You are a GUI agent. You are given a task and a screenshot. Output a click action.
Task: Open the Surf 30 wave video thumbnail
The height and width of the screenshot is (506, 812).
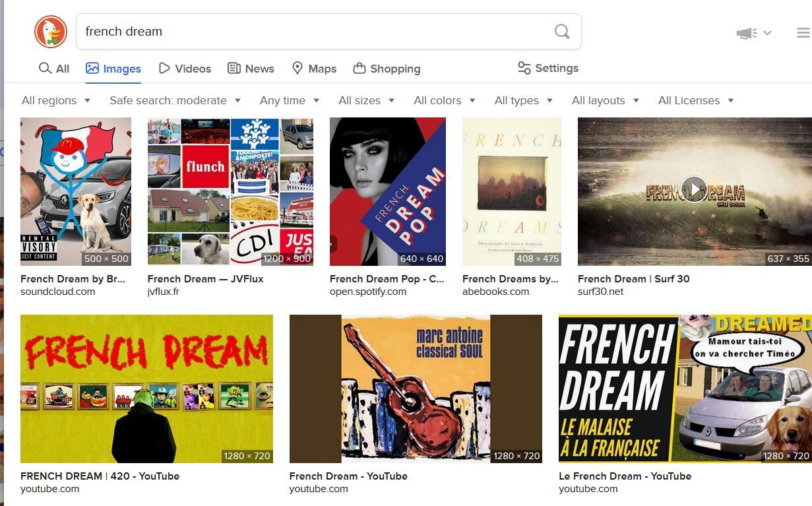(x=695, y=191)
